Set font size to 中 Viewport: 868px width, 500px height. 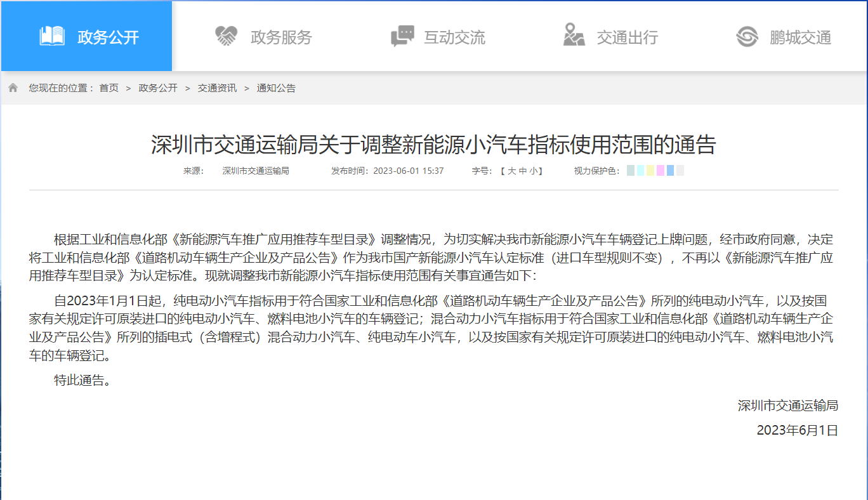522,171
